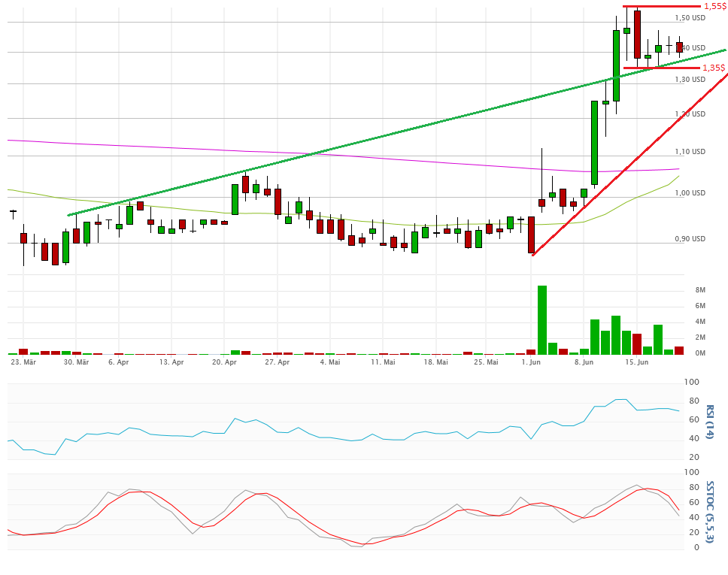Click the SSTOC (5,5,3) indicator label

pyautogui.click(x=710, y=510)
